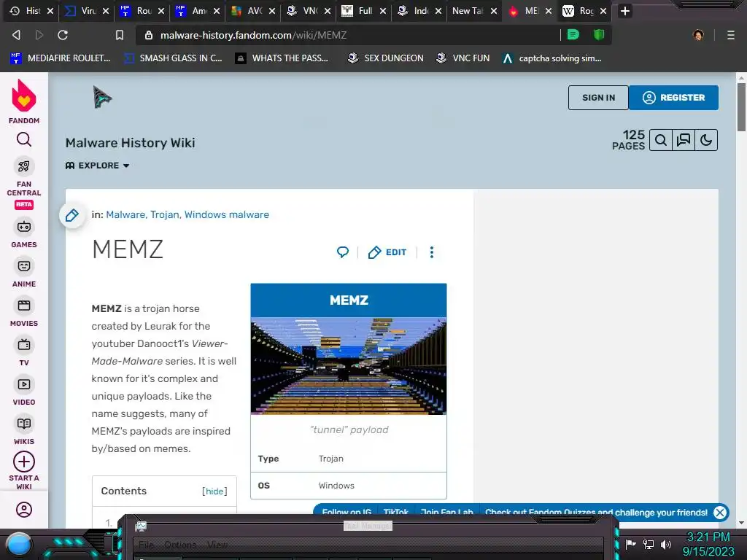Go back in browser
Image resolution: width=747 pixels, height=560 pixels.
pos(16,35)
